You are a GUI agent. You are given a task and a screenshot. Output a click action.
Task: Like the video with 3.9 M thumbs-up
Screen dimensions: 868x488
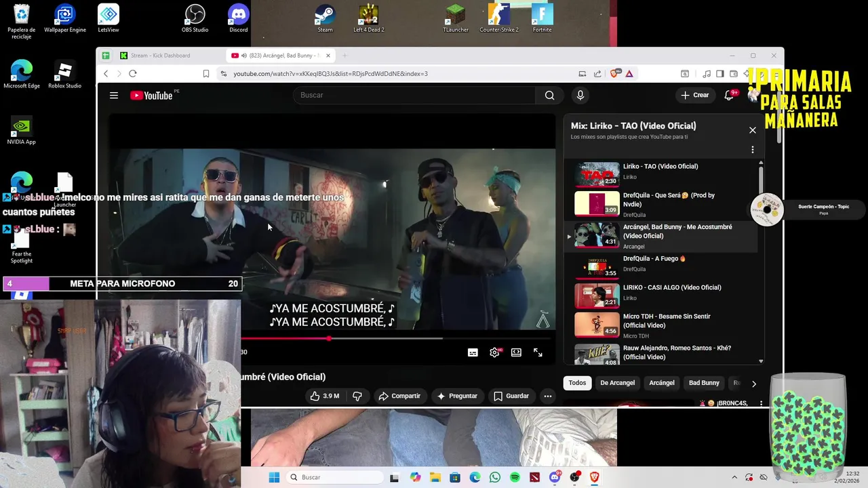coord(325,396)
